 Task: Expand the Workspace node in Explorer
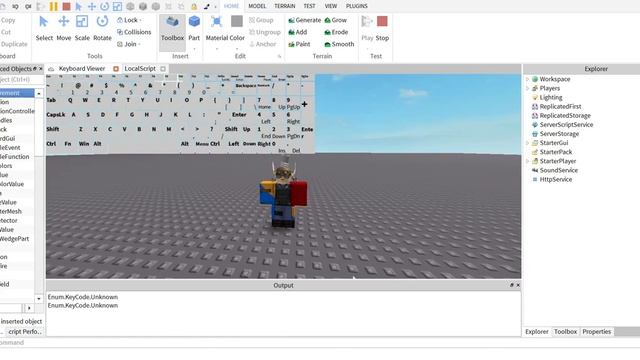527,79
